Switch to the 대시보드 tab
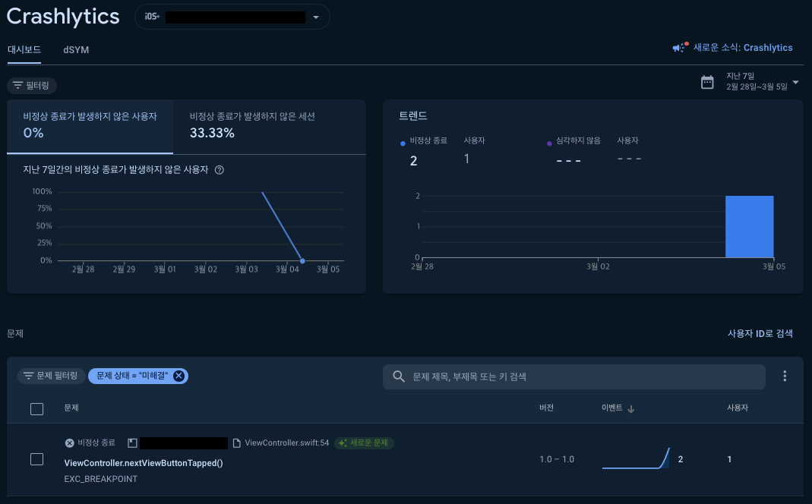 pyautogui.click(x=24, y=49)
